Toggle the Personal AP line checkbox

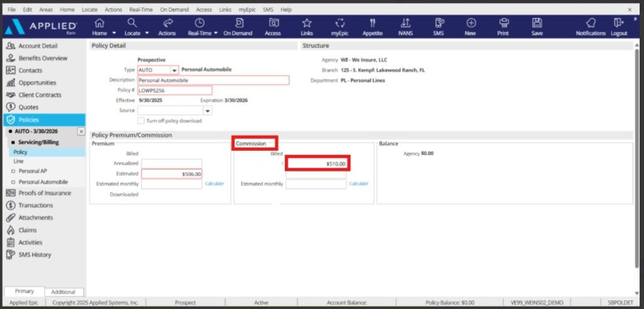[13, 171]
